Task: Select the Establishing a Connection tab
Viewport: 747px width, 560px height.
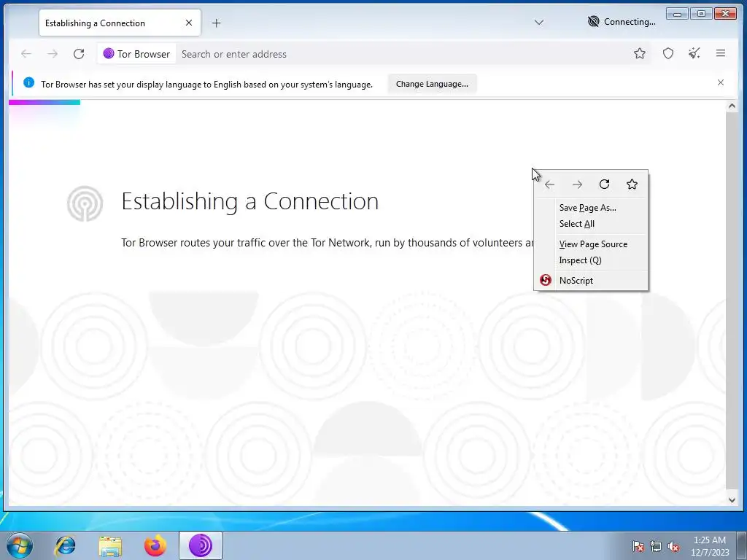Action: tap(120, 23)
